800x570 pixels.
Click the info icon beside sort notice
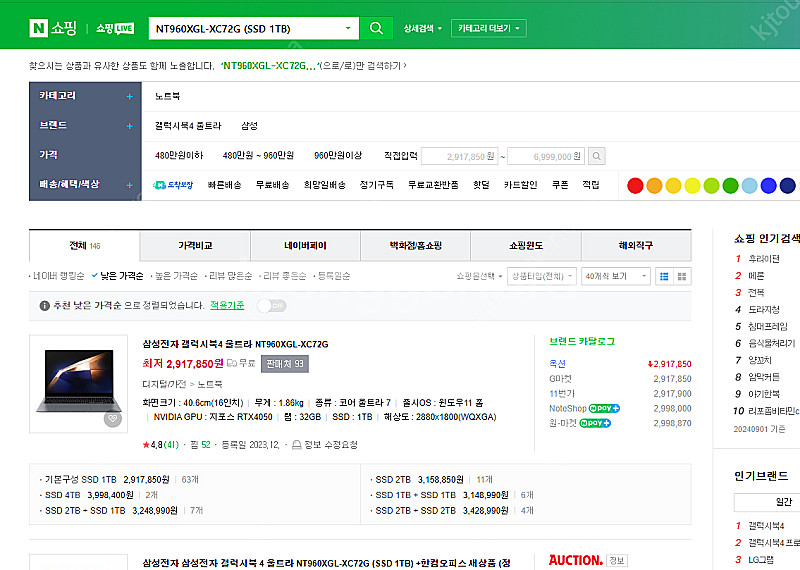[x=44, y=306]
